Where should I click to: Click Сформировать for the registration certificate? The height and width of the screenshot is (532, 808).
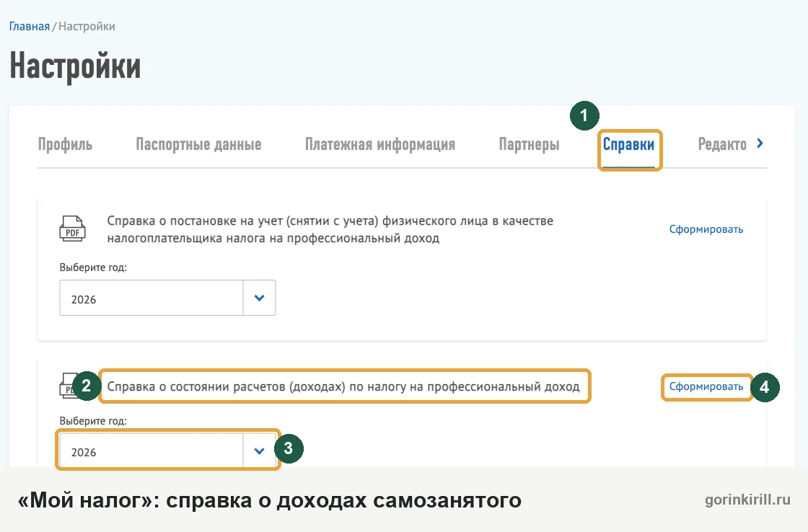pyautogui.click(x=706, y=229)
